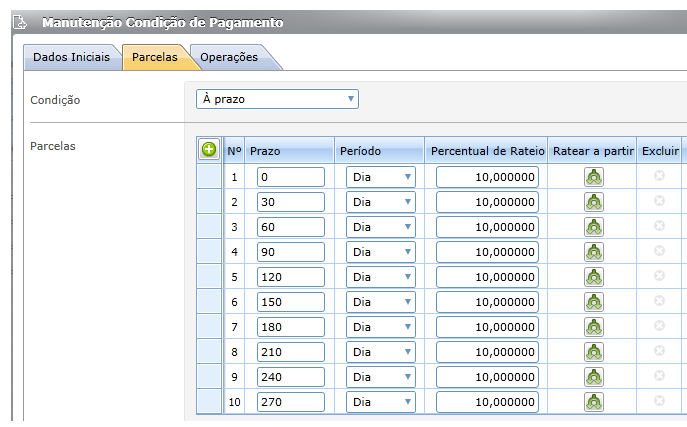Click the Percentual de Rateio column header
Screen dimensions: 687x427
click(486, 151)
